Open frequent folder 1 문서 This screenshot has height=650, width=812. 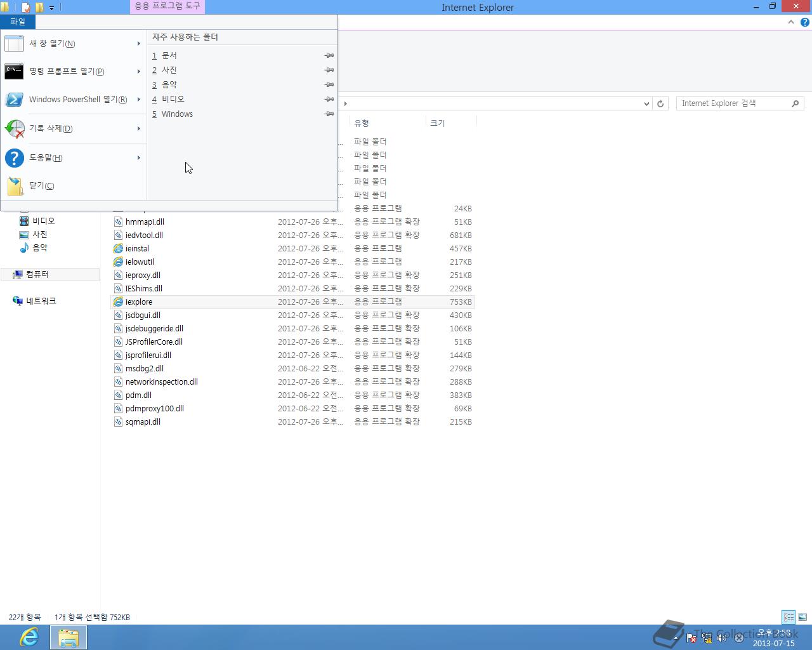[242, 56]
